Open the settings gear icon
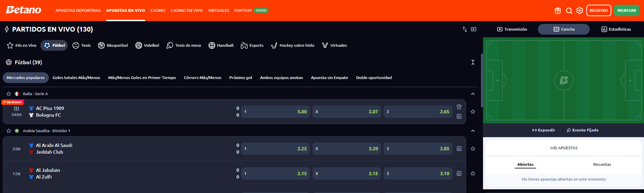Screen dimensions: 644x193 tap(580, 10)
